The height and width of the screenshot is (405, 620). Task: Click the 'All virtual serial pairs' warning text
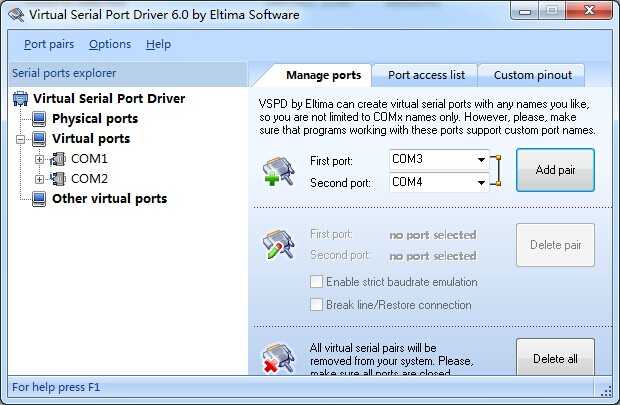click(x=391, y=360)
